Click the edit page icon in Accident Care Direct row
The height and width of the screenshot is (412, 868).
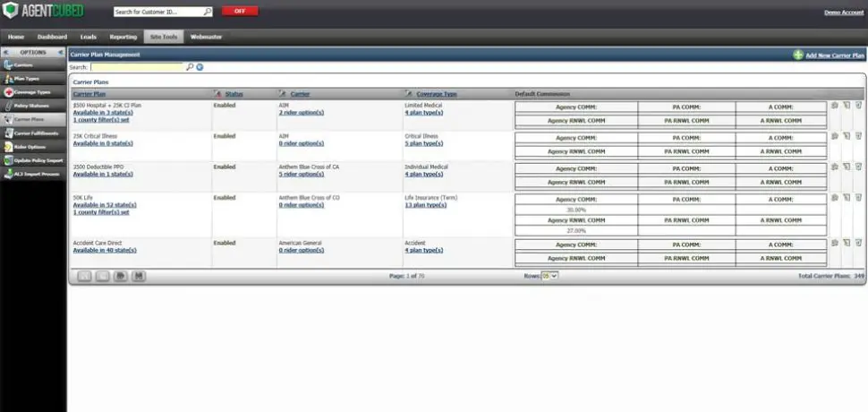[x=847, y=243]
